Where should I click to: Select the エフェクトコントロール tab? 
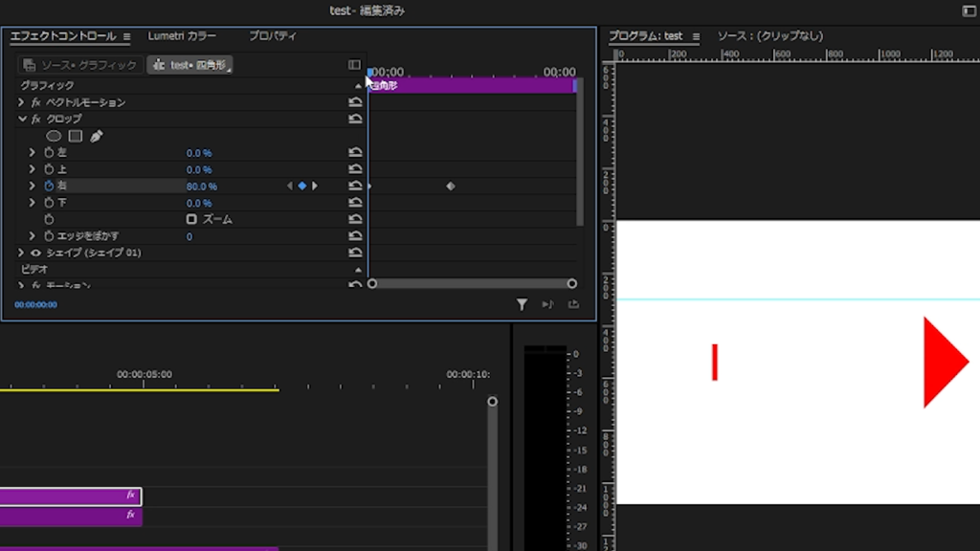point(63,36)
